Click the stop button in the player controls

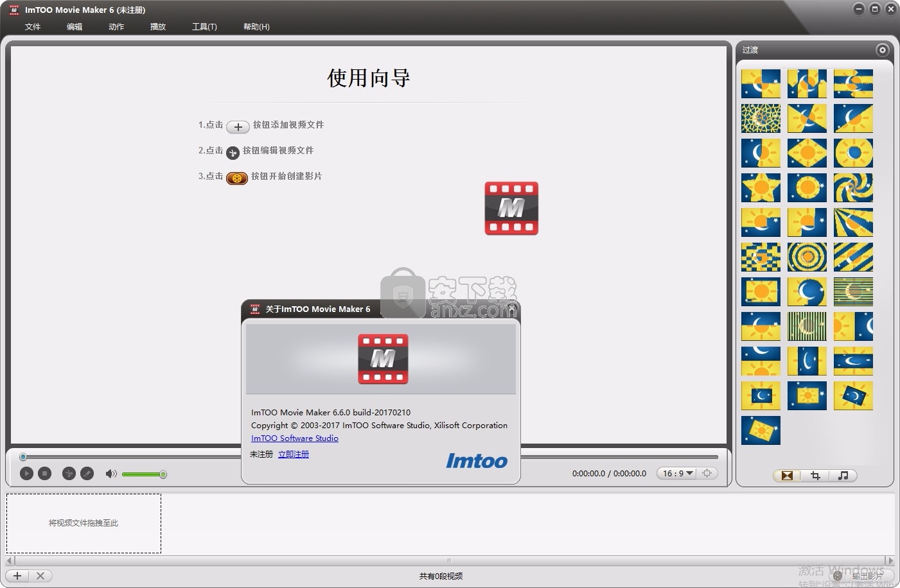(x=44, y=474)
